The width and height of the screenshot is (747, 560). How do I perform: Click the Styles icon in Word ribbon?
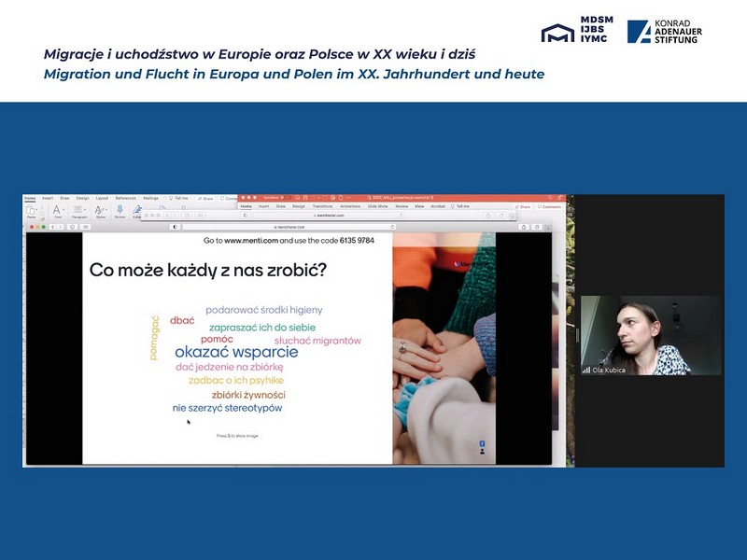click(100, 212)
